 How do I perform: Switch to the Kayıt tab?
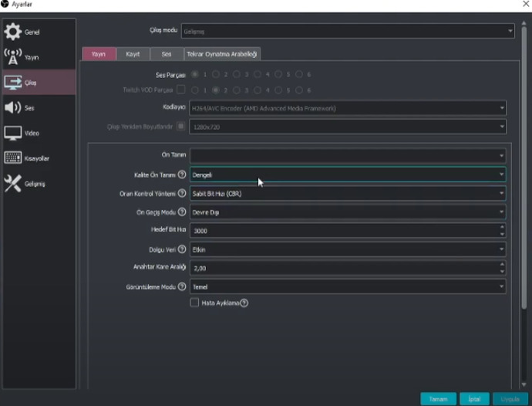(x=133, y=54)
